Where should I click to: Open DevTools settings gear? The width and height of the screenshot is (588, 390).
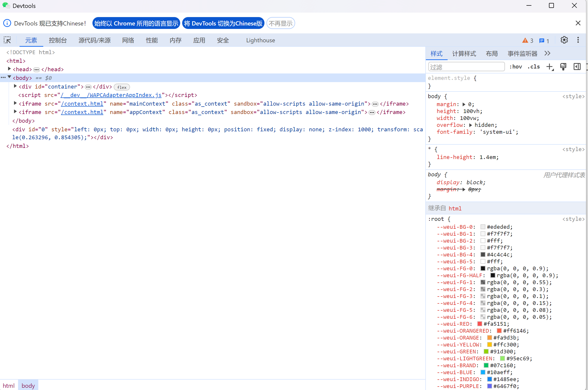coord(564,40)
